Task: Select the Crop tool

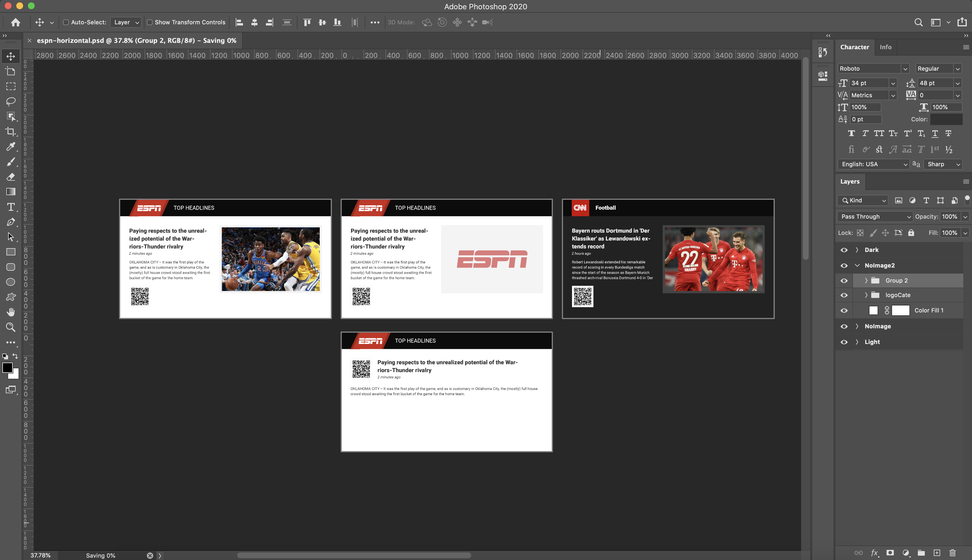Action: (10, 131)
